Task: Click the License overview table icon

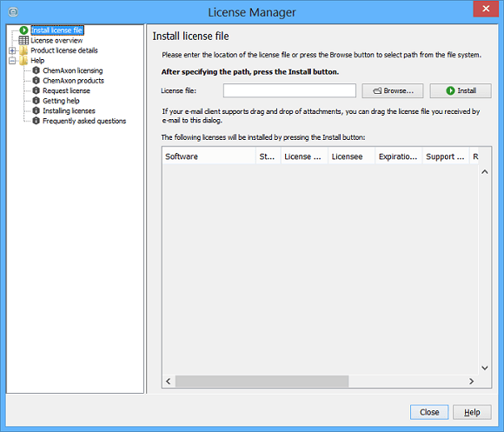Action: click(x=23, y=40)
